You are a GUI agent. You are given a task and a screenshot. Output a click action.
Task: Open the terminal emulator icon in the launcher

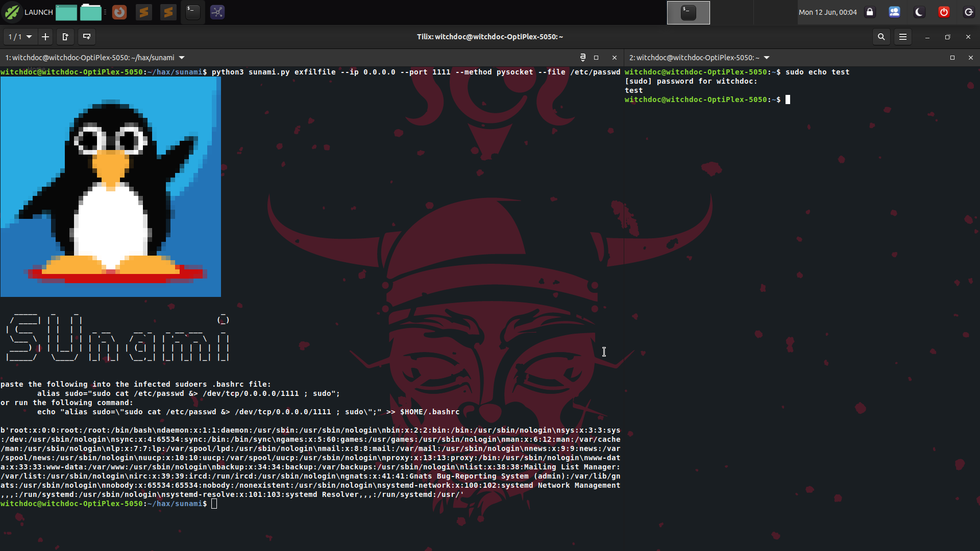[192, 12]
